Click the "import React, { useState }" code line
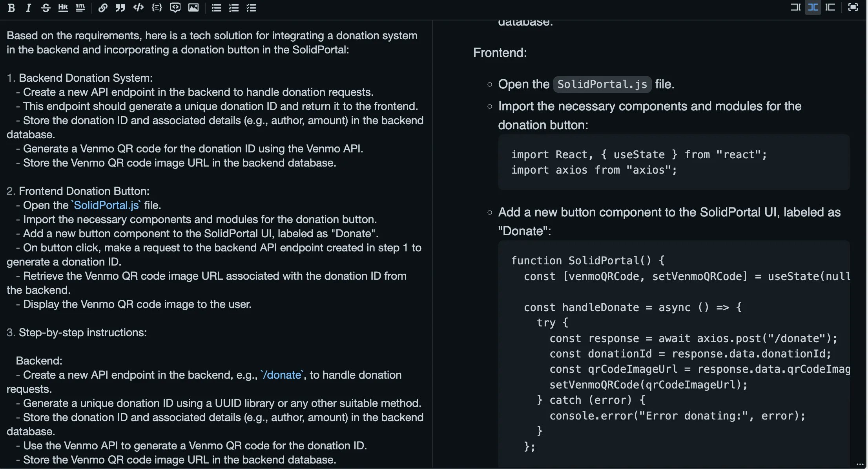 639,155
